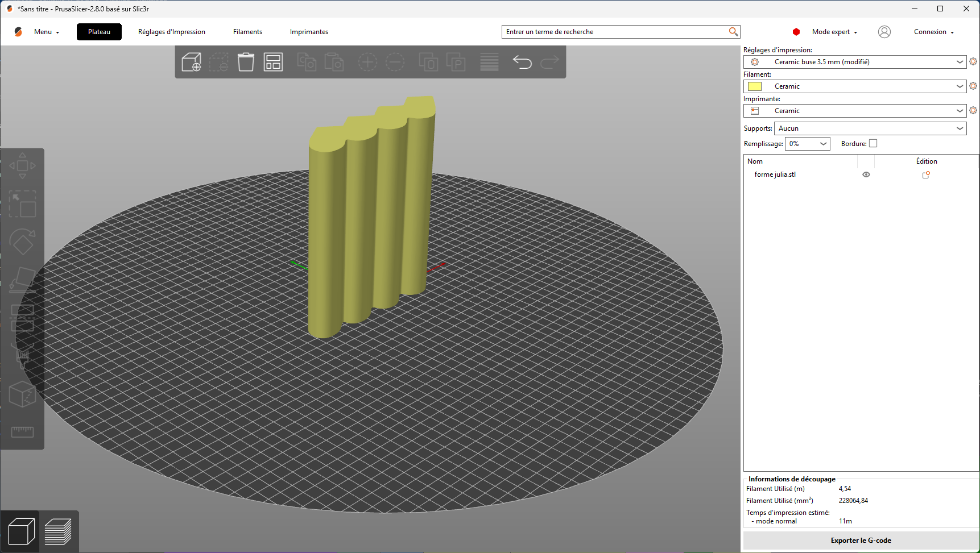Enable the Bordure checkbox
Viewport: 980px width, 553px height.
(x=873, y=144)
